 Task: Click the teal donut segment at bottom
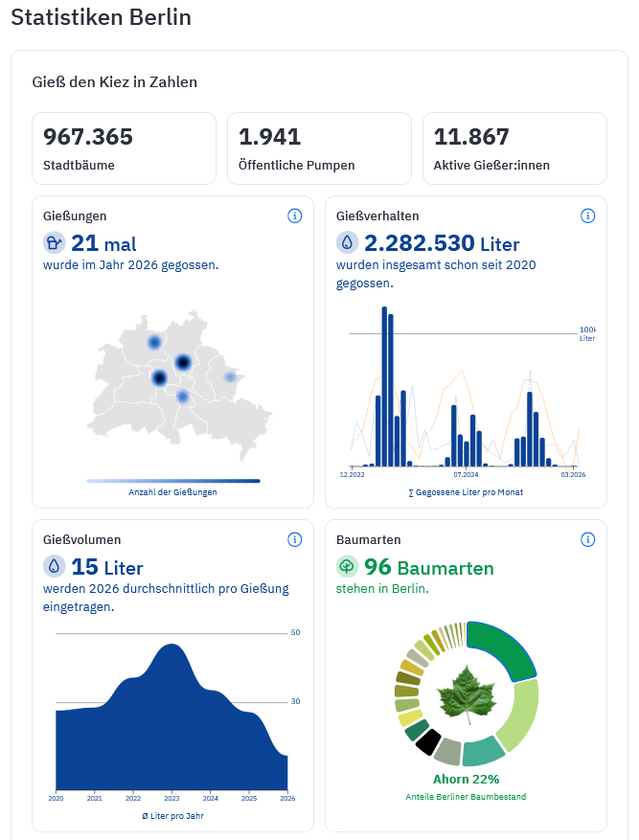pyautogui.click(x=482, y=751)
